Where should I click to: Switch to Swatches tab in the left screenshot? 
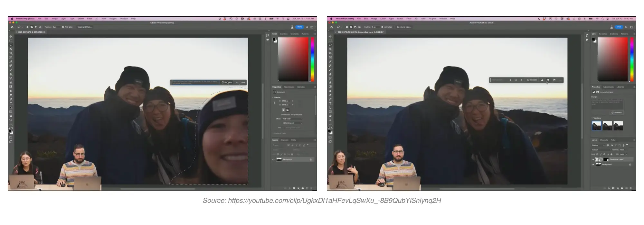pyautogui.click(x=283, y=34)
